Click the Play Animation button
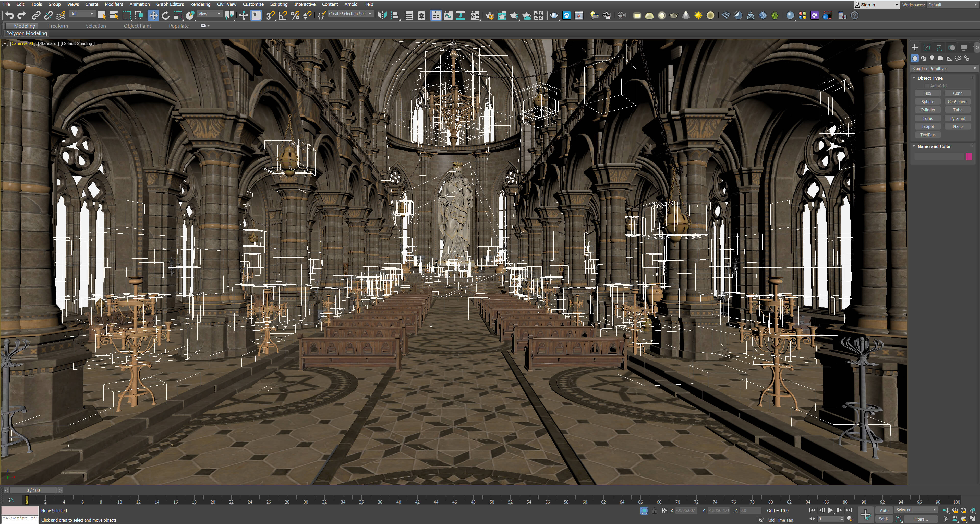The image size is (980, 524). coord(830,510)
